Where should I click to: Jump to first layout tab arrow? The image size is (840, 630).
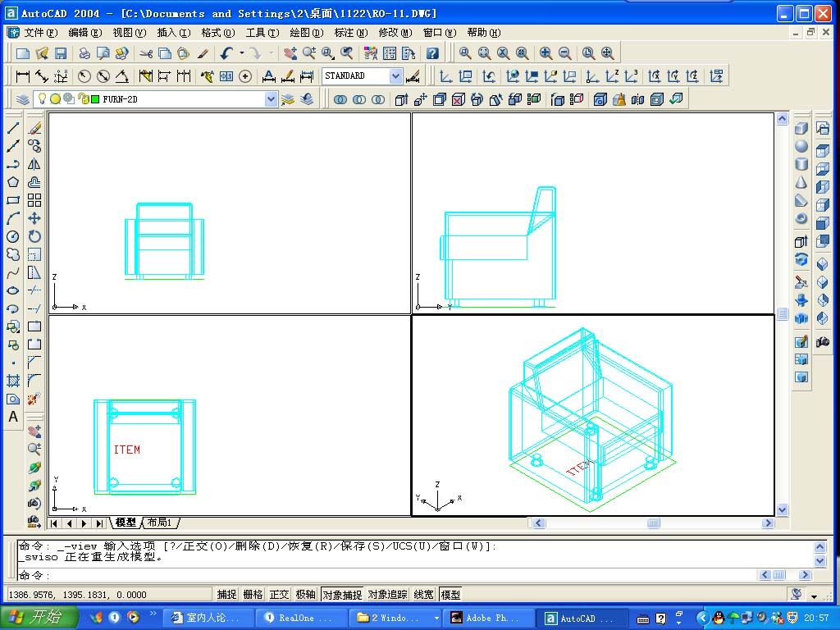[x=54, y=523]
